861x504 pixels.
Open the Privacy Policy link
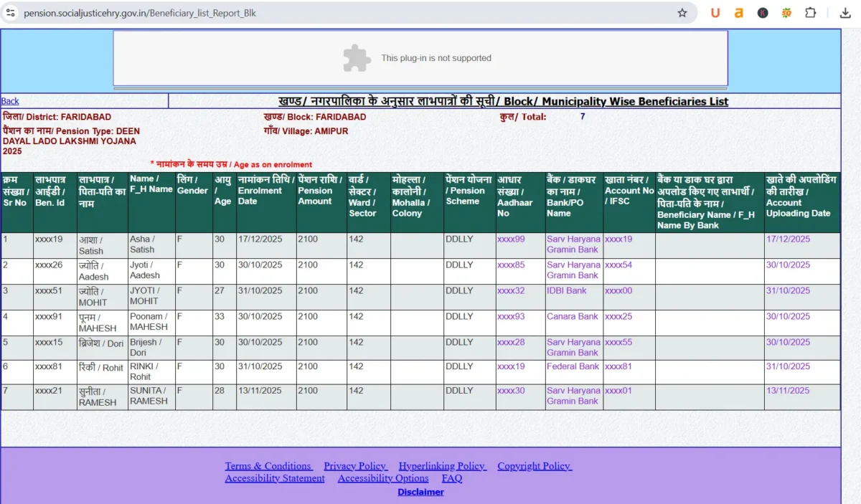click(x=355, y=465)
